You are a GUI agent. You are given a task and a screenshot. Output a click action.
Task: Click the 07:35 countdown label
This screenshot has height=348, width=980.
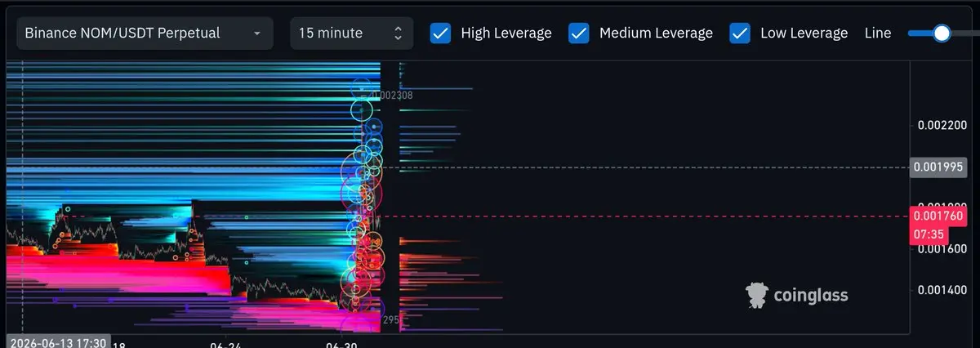(x=928, y=234)
